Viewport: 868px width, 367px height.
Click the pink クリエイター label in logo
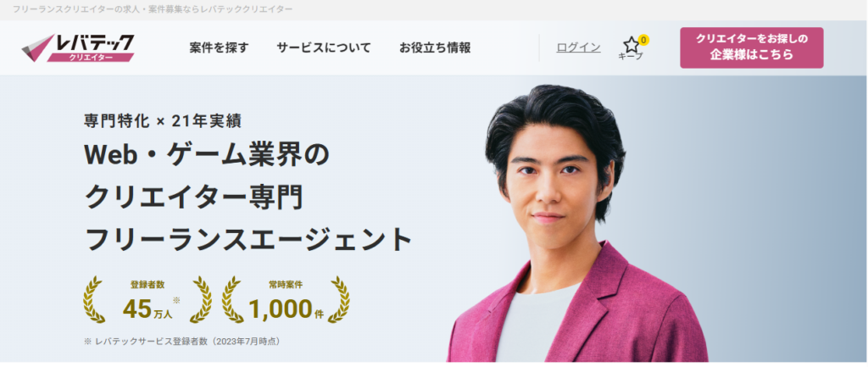pyautogui.click(x=90, y=58)
